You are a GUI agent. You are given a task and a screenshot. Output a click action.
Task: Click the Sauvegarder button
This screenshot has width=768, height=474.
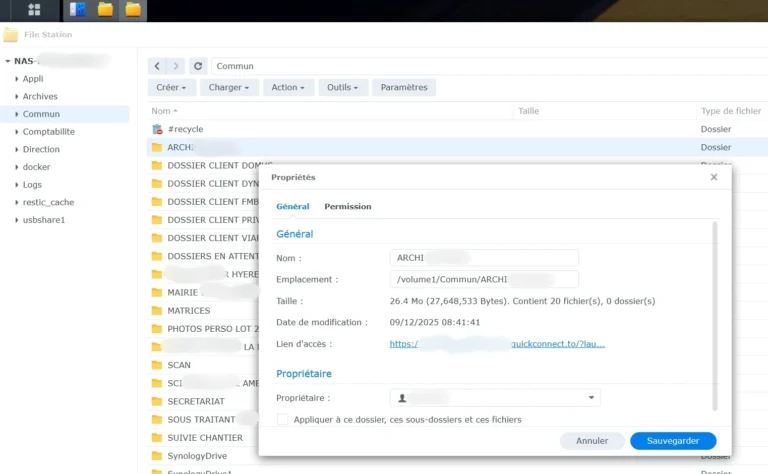(x=673, y=441)
